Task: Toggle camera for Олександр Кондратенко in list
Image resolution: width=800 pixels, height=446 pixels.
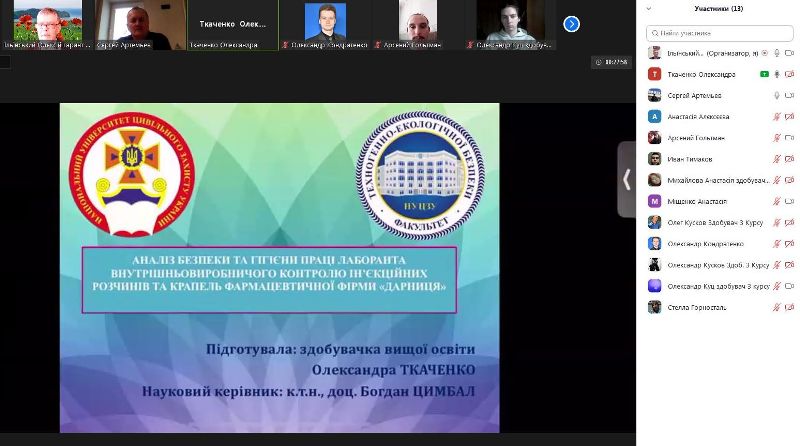Action: pos(789,243)
